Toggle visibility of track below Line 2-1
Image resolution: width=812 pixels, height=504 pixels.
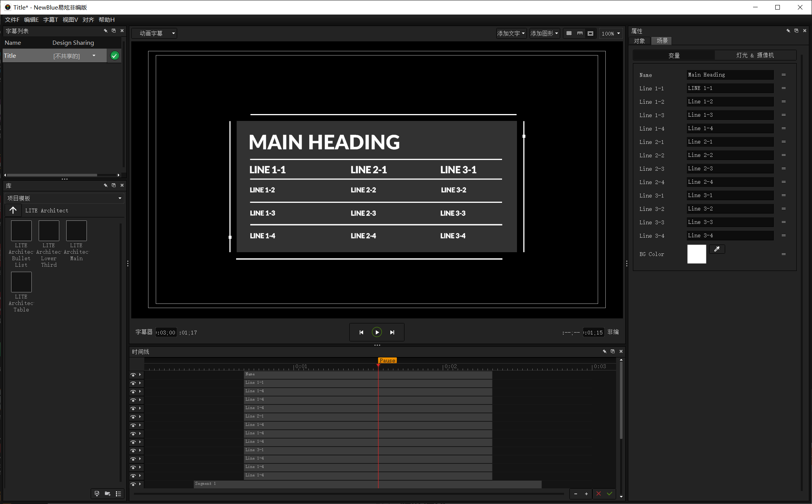coord(133,425)
